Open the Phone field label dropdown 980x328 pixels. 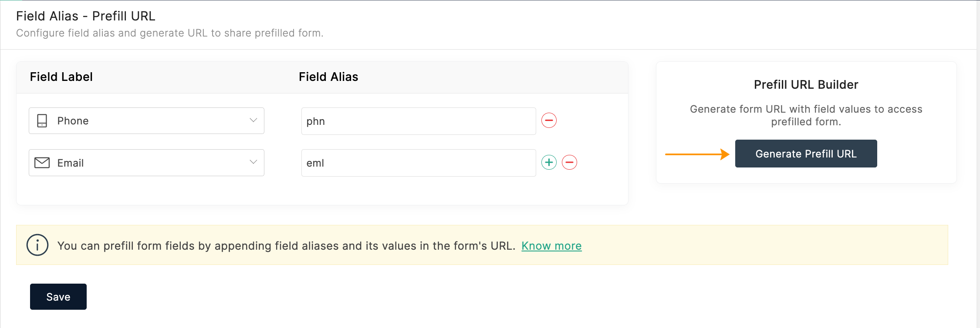(146, 120)
